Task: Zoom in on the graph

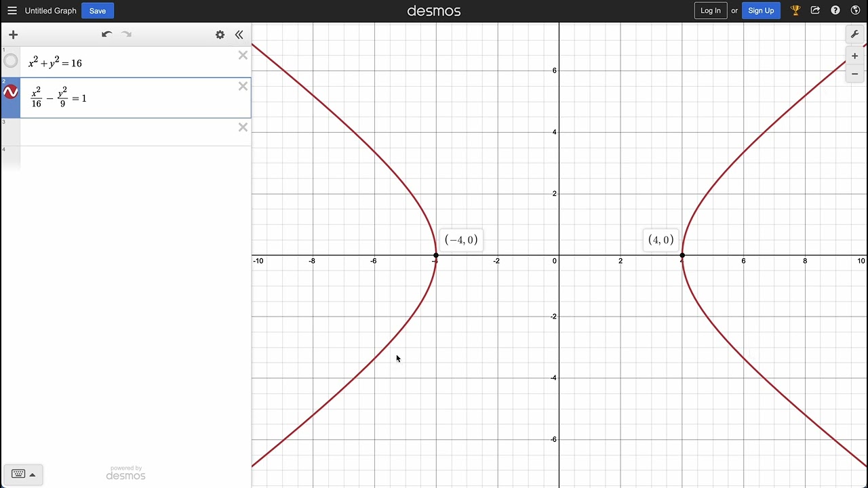Action: [854, 56]
